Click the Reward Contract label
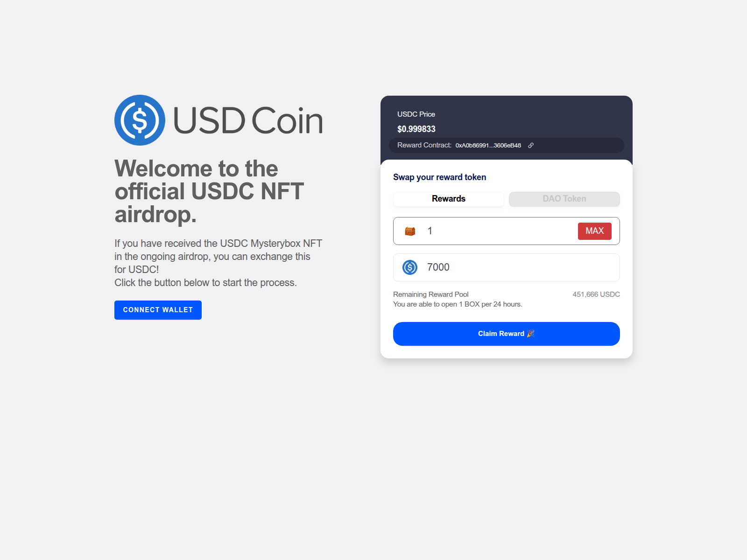The height and width of the screenshot is (560, 747). pos(424,145)
